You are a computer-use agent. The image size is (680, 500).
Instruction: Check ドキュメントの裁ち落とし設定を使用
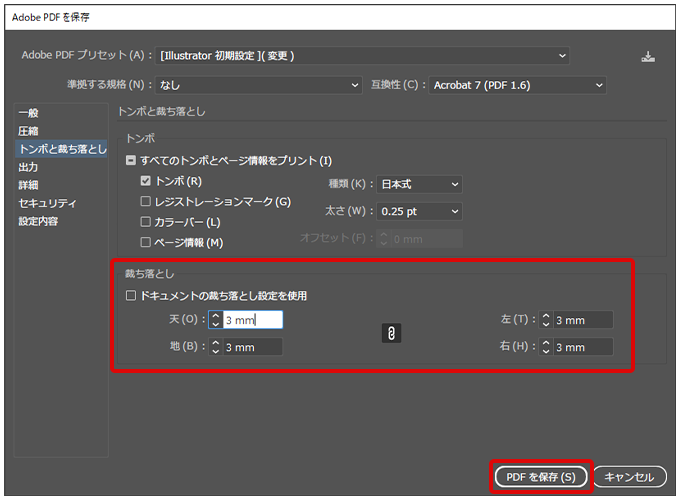[131, 296]
